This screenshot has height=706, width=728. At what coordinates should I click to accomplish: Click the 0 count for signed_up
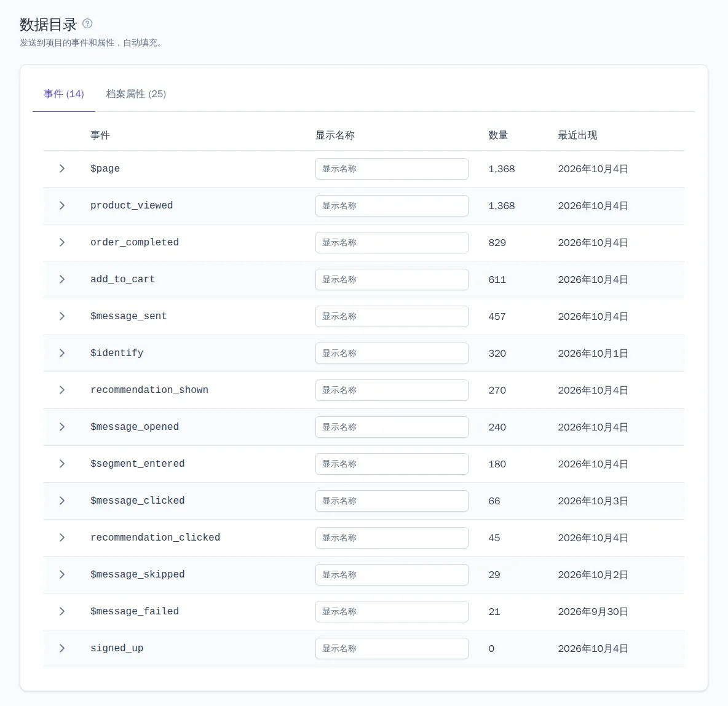tap(491, 648)
